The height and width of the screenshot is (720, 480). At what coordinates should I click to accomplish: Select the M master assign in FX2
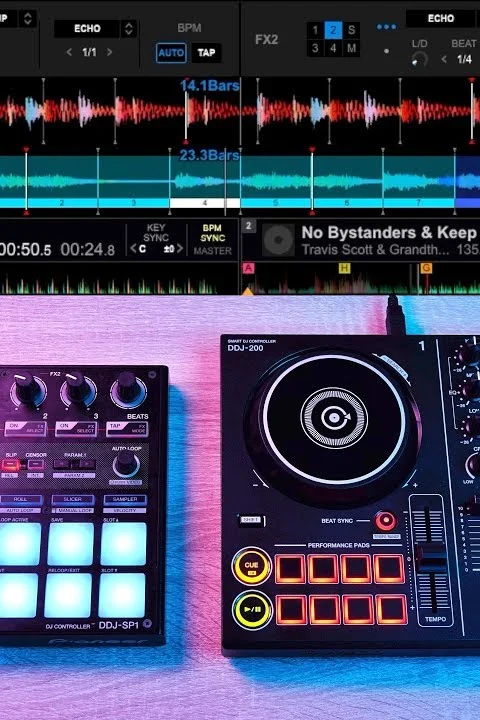(351, 48)
